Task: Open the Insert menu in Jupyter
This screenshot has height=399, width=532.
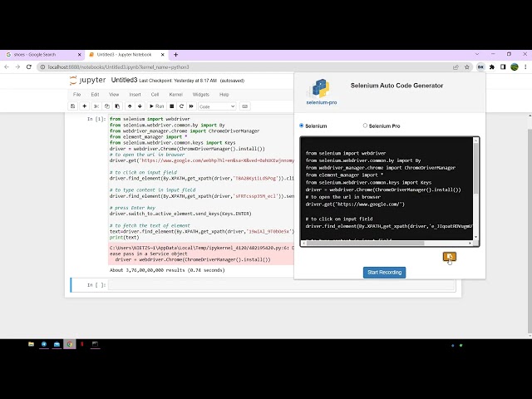Action: pyautogui.click(x=135, y=94)
